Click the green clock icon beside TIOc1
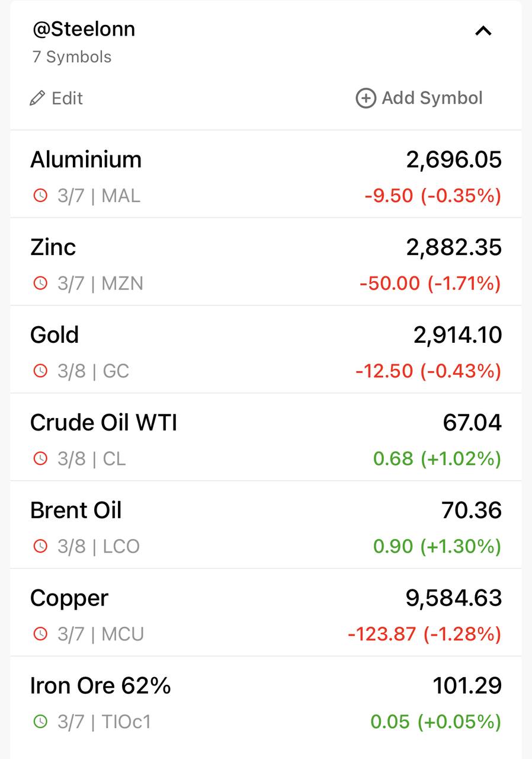This screenshot has height=759, width=532. pos(40,722)
